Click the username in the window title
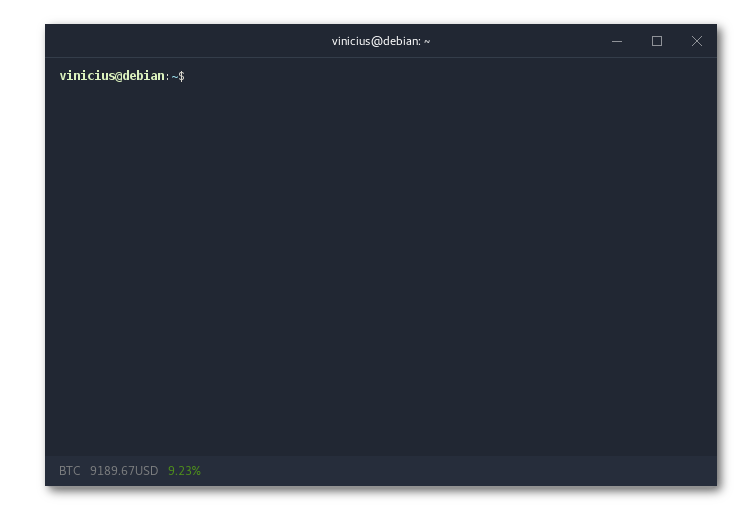744x514 pixels. click(x=352, y=41)
